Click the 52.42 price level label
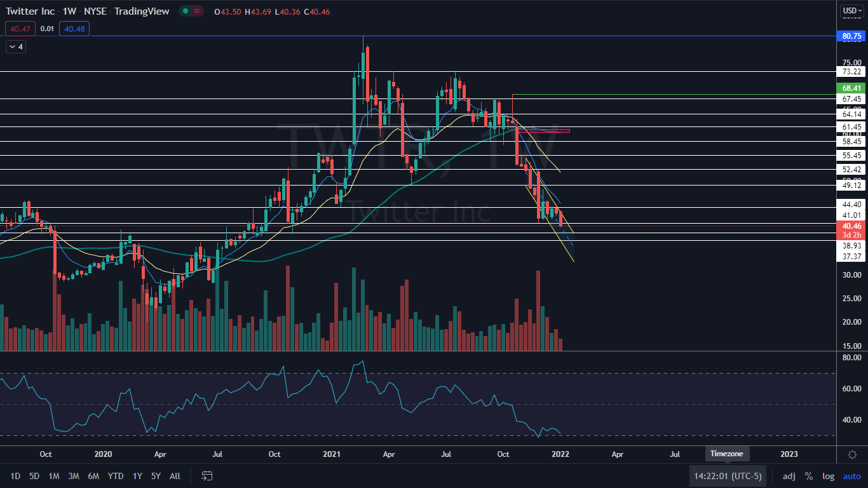The height and width of the screenshot is (488, 868). click(851, 170)
